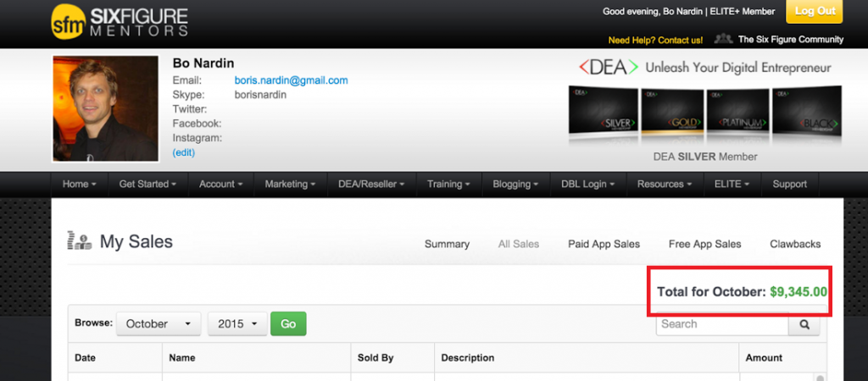Screen dimensions: 868x381
Task: Switch to the All Sales tab
Action: 519,244
